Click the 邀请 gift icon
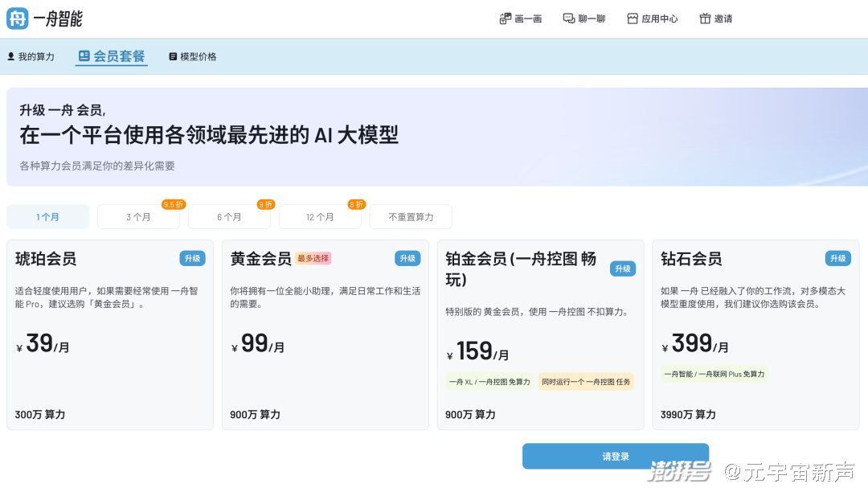 coord(705,18)
